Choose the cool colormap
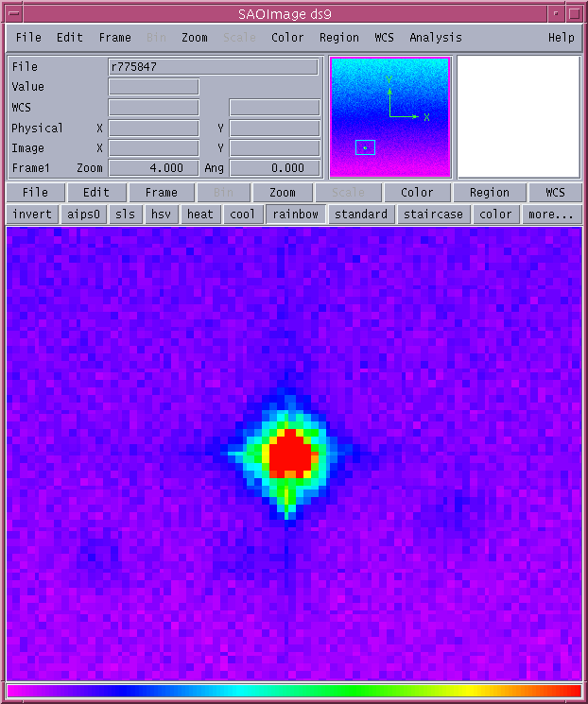The height and width of the screenshot is (704, 588). pos(243,215)
